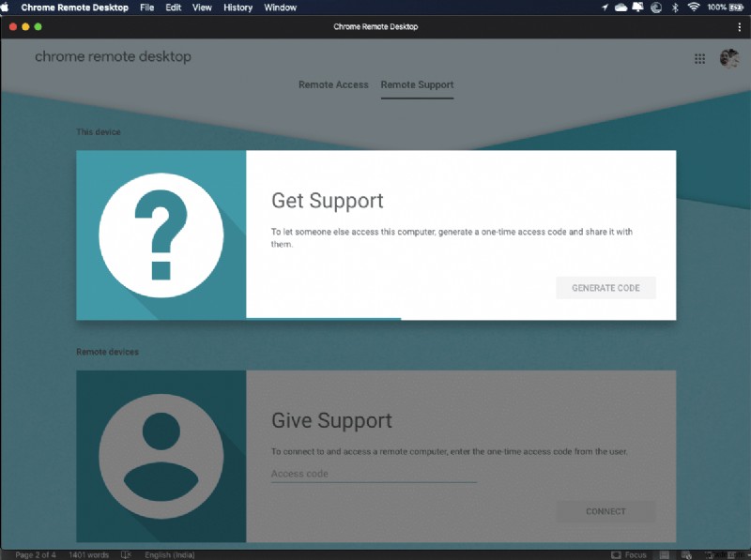Click the battery status indicator
This screenshot has width=751, height=560.
pos(726,8)
